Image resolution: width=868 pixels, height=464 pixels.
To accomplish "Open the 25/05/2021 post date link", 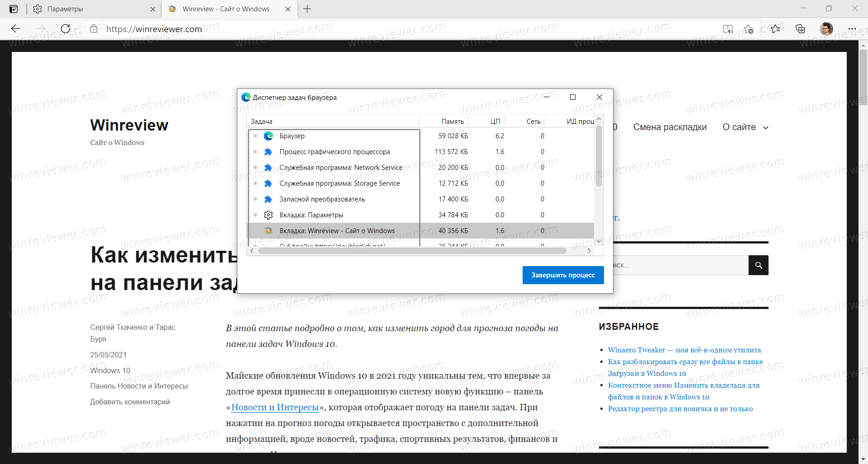I will pyautogui.click(x=108, y=355).
